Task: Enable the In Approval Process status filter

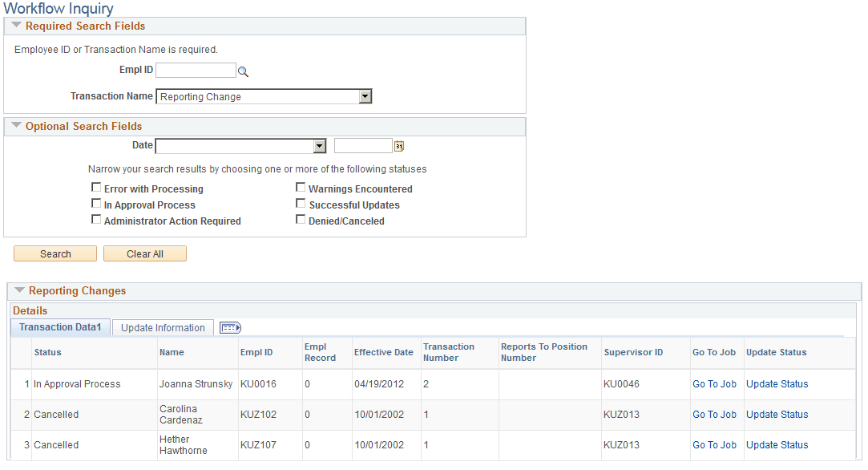Action: pyautogui.click(x=96, y=203)
